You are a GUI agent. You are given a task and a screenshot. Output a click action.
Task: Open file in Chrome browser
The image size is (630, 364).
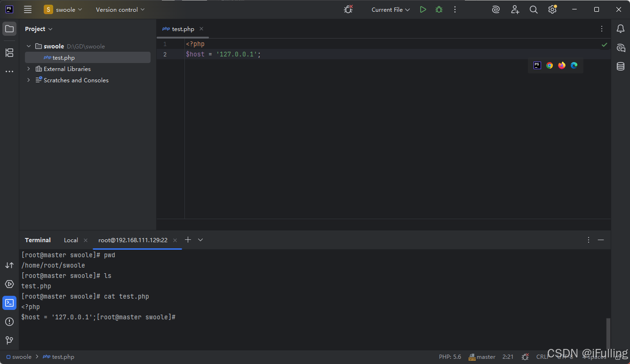click(x=550, y=65)
